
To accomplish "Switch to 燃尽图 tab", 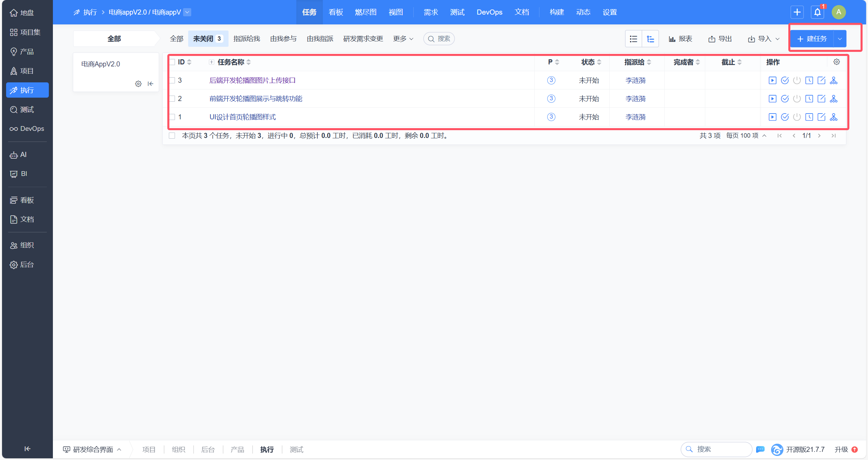I will 366,13.
